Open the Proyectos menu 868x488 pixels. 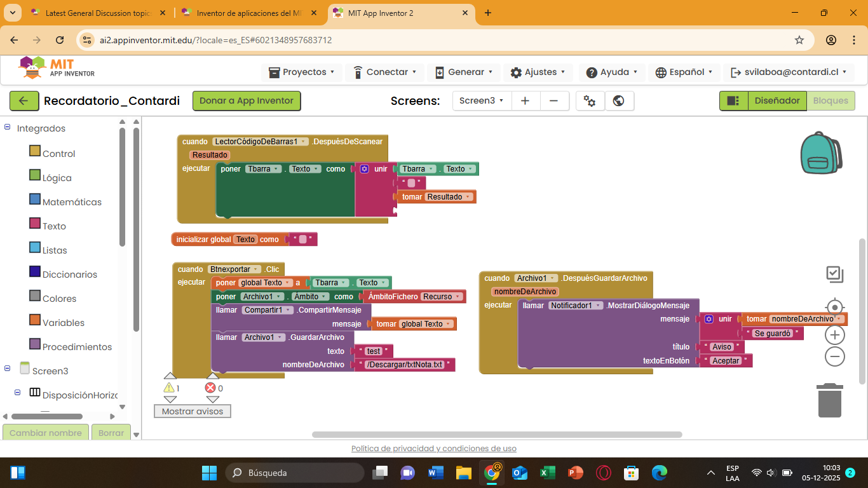[302, 72]
